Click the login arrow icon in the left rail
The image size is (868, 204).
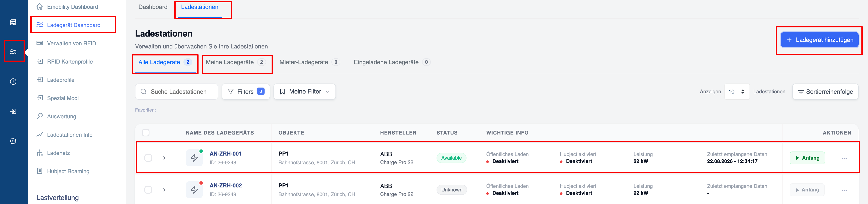click(x=13, y=111)
